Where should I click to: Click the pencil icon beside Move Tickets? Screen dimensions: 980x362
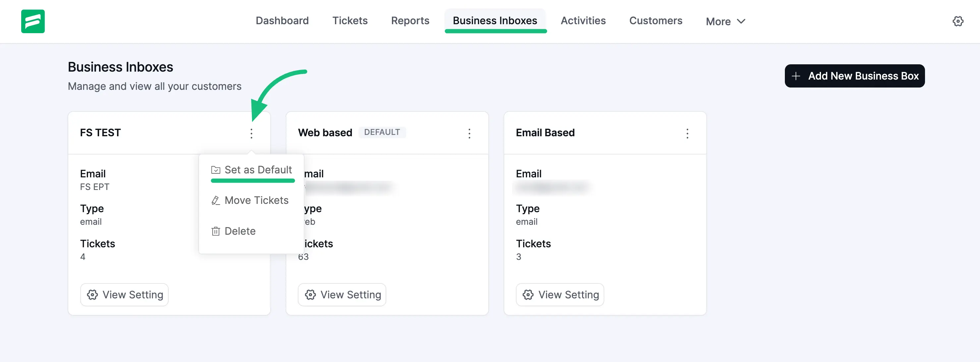(x=215, y=200)
